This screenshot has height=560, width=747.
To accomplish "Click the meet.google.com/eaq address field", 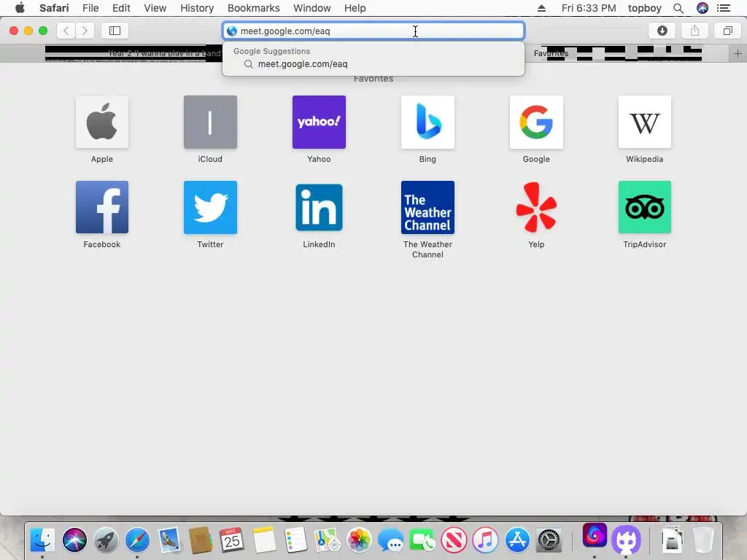I will tap(373, 31).
